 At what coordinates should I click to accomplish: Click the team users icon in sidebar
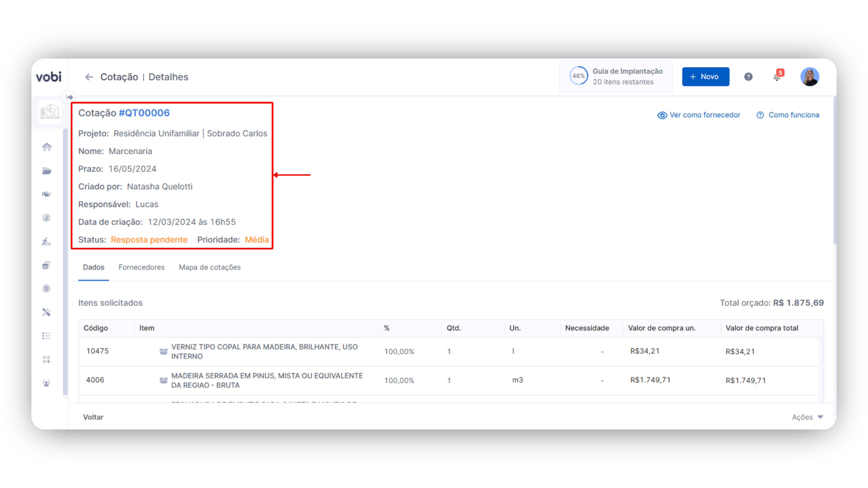(47, 383)
